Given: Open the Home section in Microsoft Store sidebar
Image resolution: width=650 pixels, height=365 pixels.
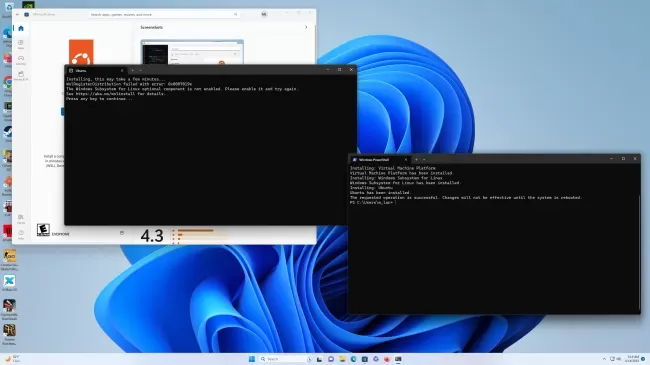Looking at the screenshot, I should click(21, 29).
